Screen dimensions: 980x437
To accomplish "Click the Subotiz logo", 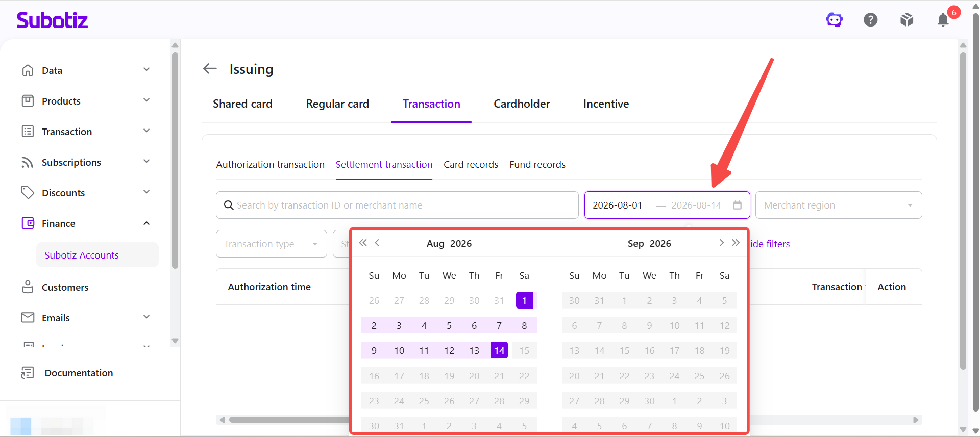I will point(52,20).
